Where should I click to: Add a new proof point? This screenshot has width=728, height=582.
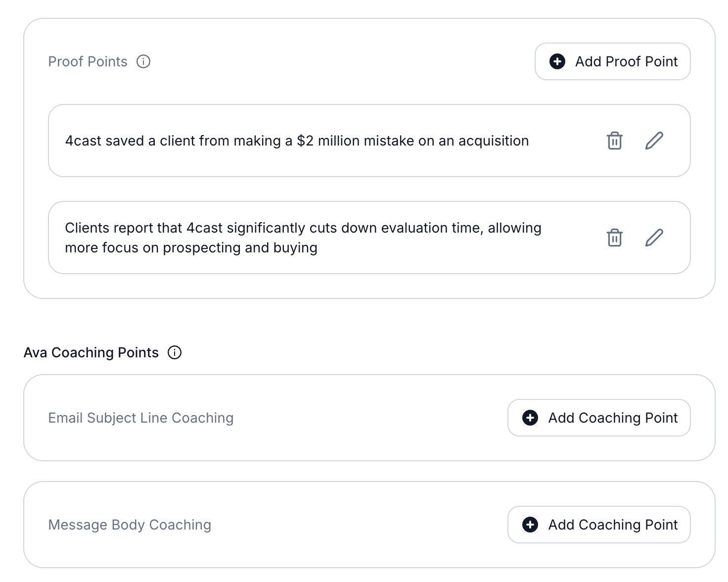(613, 61)
